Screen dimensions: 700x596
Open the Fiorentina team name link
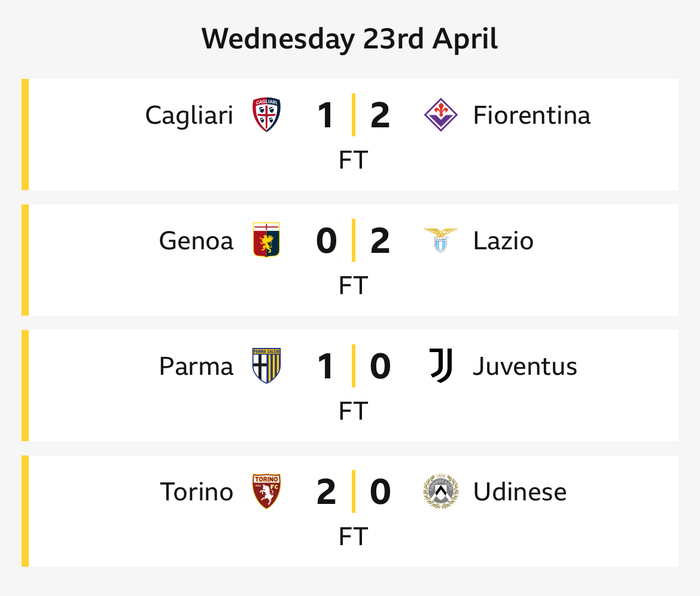(x=532, y=115)
